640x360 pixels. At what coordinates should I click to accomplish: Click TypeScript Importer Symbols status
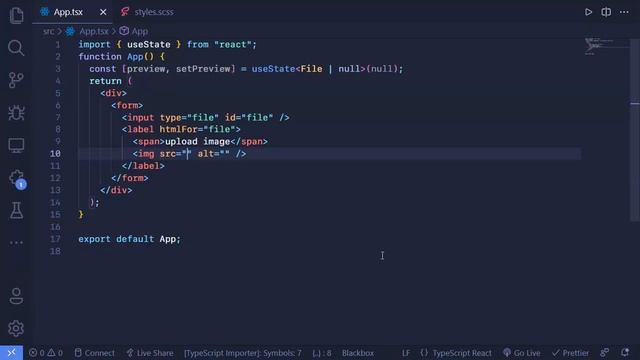243,353
